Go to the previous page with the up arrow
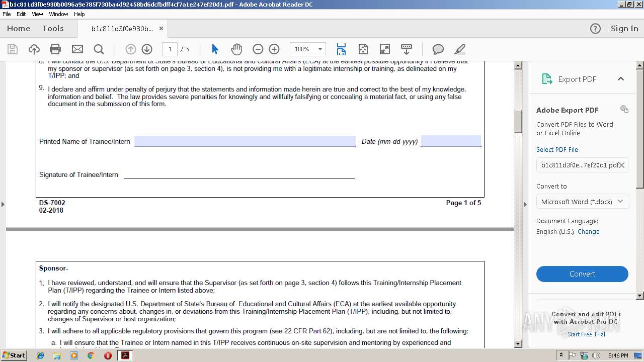The image size is (644, 362). tap(130, 49)
